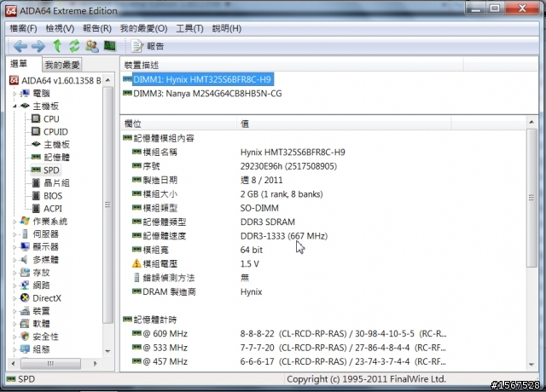Expand the 作業系統 tree node
546x392 pixels.
pyautogui.click(x=15, y=222)
